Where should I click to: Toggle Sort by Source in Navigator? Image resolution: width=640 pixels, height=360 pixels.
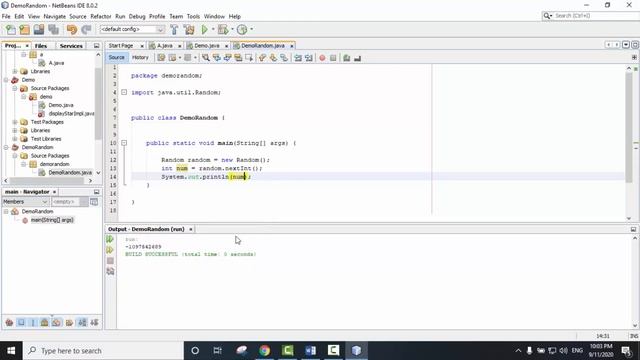[x=94, y=323]
